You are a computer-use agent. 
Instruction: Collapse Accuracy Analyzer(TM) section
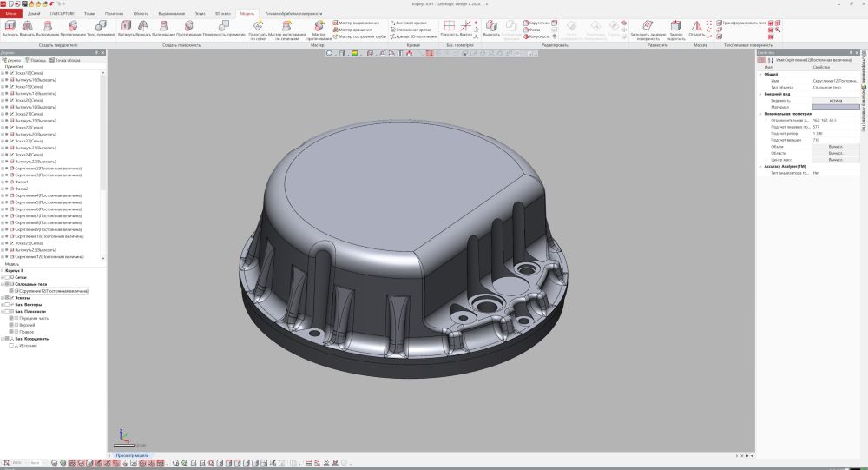point(760,166)
